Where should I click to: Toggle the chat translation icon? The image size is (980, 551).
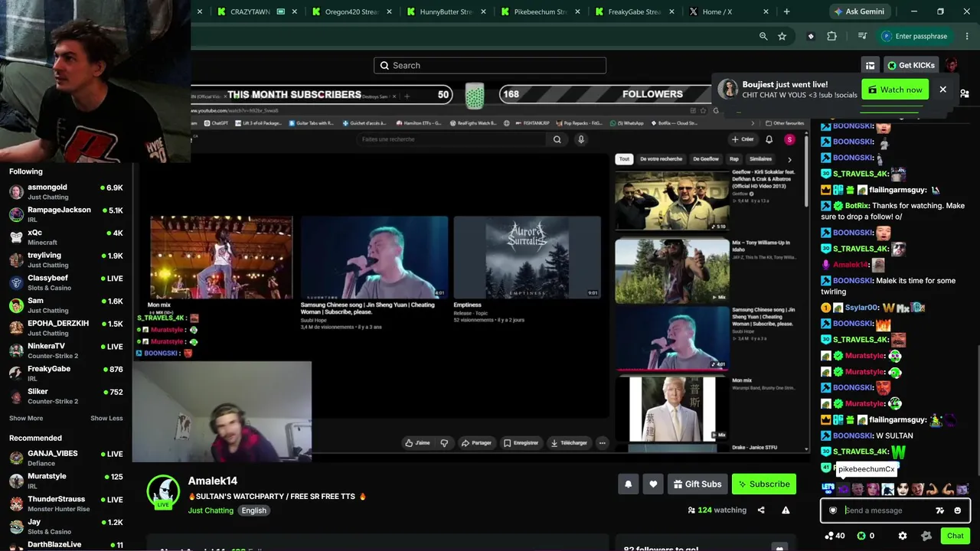(x=939, y=510)
